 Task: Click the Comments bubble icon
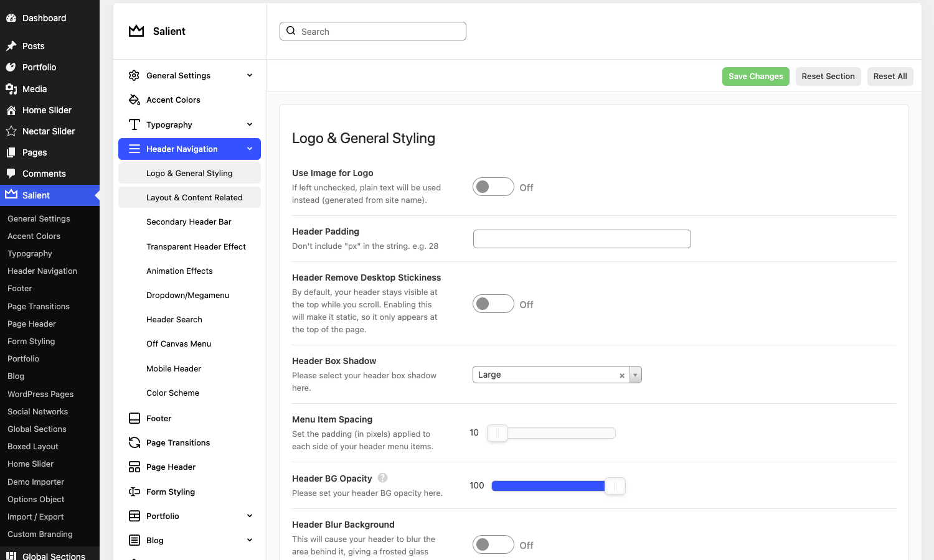[x=11, y=174]
